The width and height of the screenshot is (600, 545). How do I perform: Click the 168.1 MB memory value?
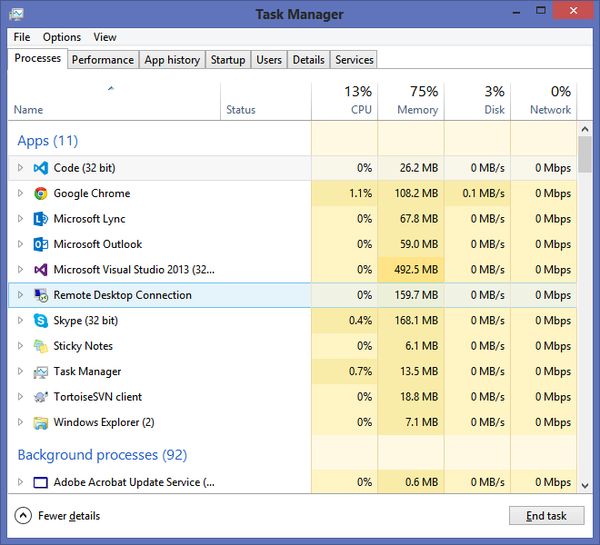(416, 320)
